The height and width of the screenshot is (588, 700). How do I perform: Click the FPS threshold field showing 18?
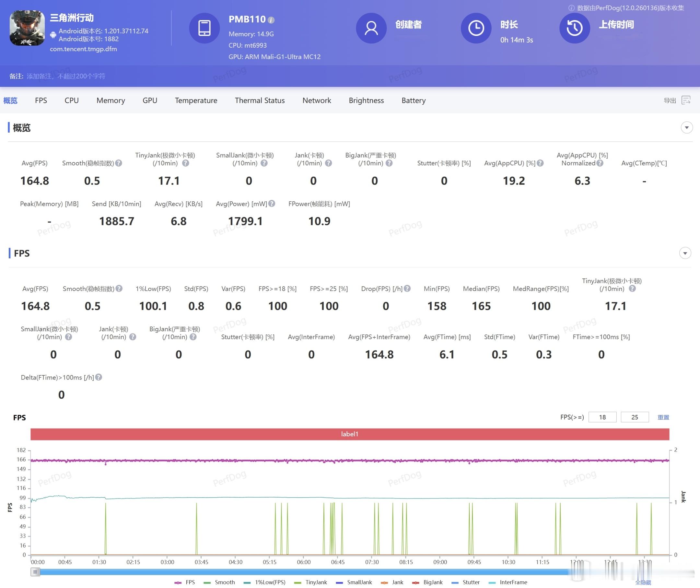602,417
